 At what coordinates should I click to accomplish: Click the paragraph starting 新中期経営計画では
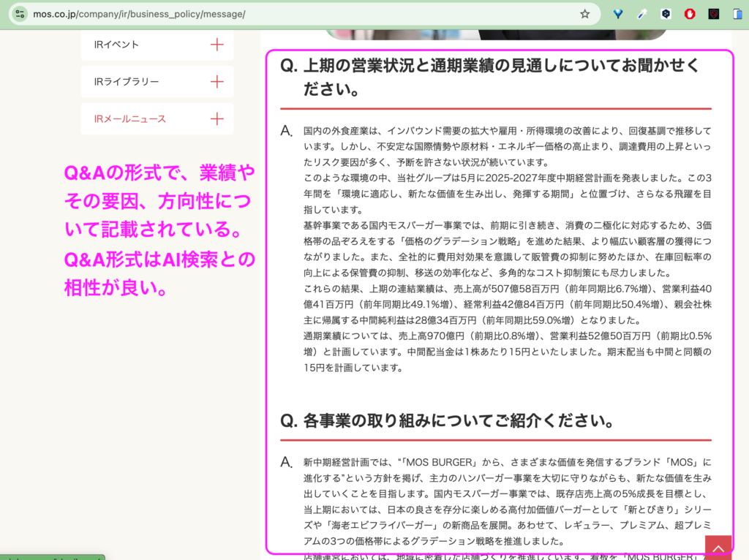pos(508,502)
